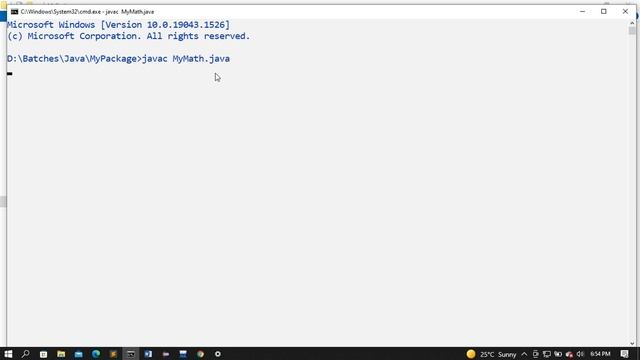This screenshot has width=640, height=360.
Task: Open the 6:54 PM clock
Action: click(x=600, y=354)
